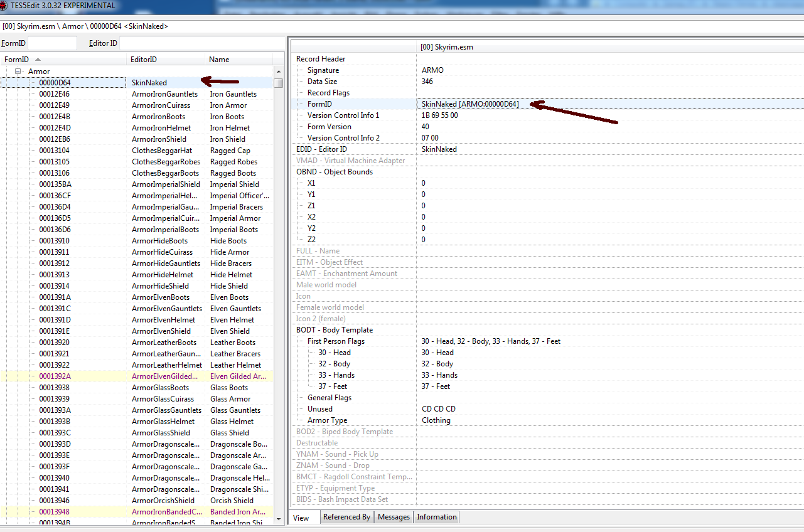Select the Version Control Info 1 row
Screen dimensions: 804x532
click(x=547, y=115)
